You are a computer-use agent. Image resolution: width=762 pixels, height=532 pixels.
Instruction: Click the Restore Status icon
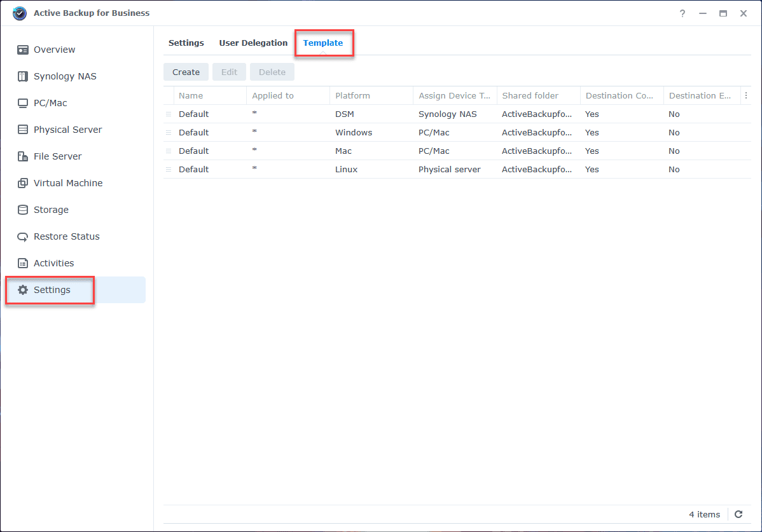pyautogui.click(x=23, y=237)
